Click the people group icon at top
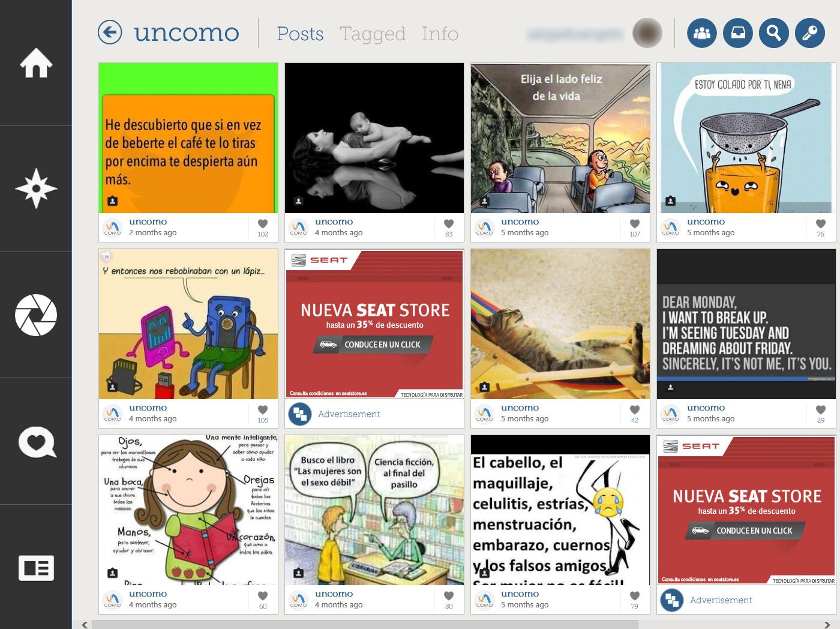This screenshot has width=840, height=629. [x=701, y=33]
